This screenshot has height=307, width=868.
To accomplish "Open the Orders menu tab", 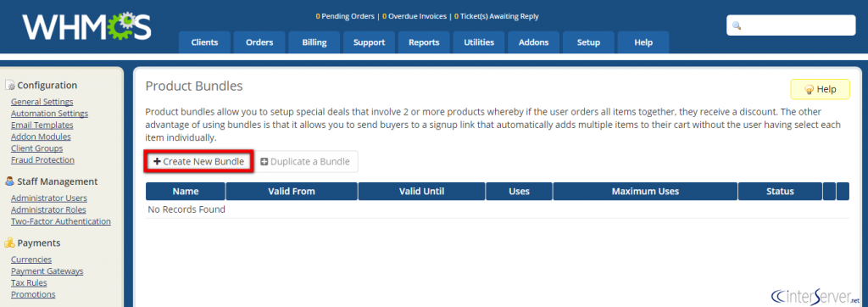I will click(259, 42).
